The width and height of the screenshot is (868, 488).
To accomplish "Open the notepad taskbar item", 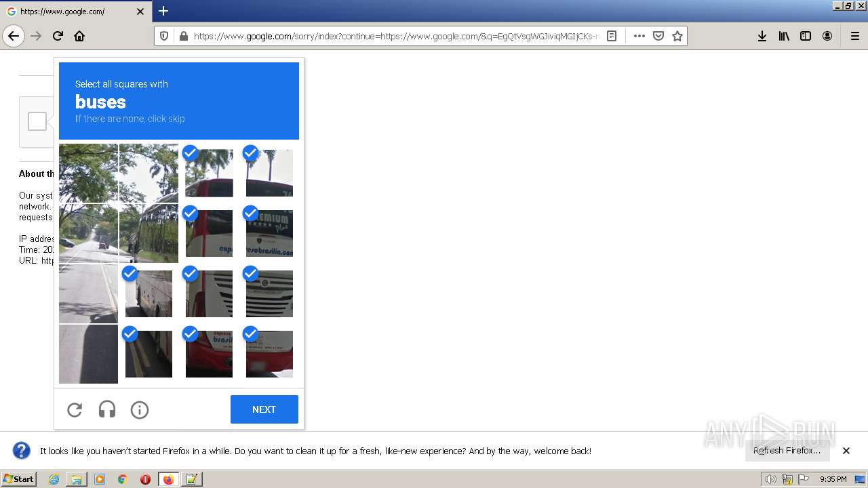I will 191,479.
